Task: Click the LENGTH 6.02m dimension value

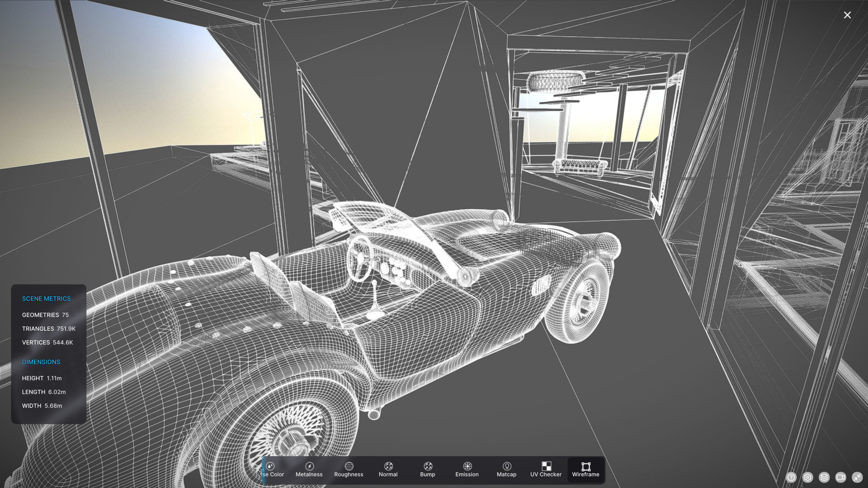Action: point(44,392)
